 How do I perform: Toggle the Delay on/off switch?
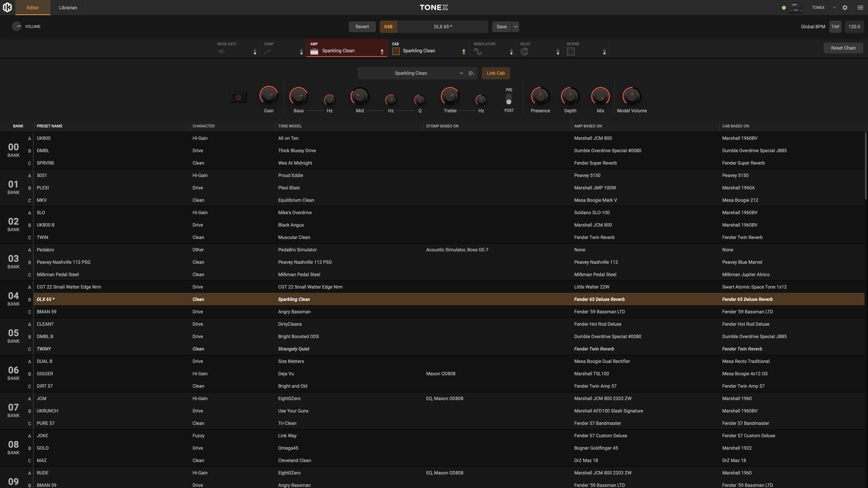558,52
